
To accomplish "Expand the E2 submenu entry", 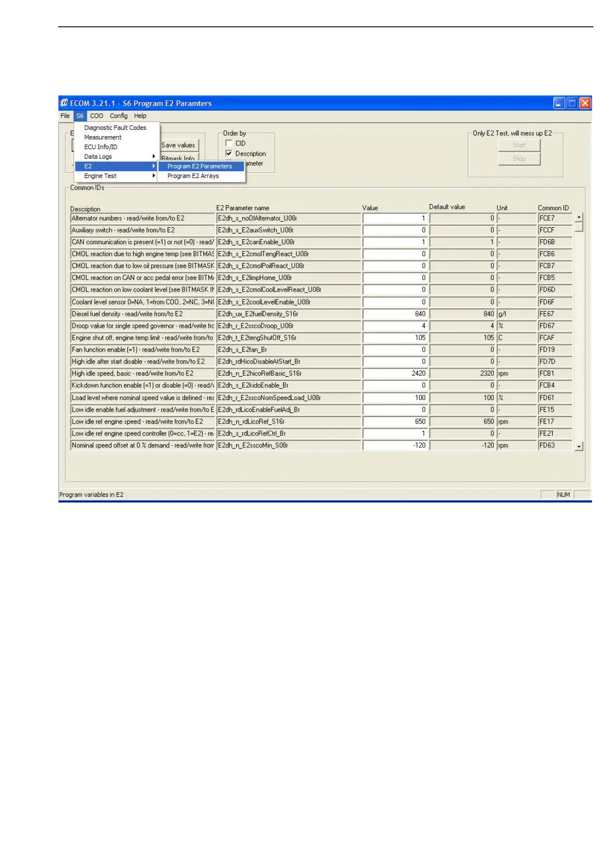I will (x=117, y=166).
